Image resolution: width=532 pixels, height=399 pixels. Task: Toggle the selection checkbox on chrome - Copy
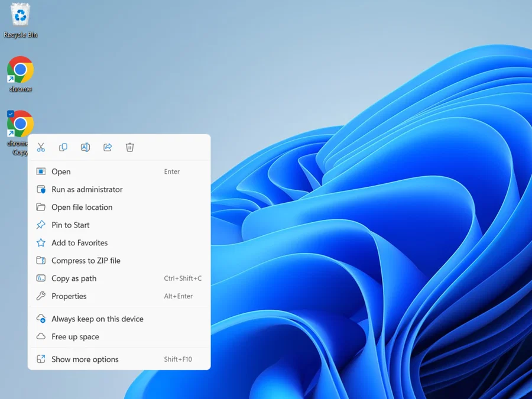pos(11,113)
